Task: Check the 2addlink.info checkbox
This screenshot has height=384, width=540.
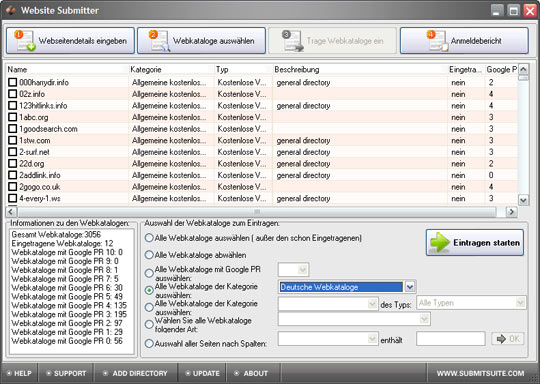Action: [x=12, y=175]
